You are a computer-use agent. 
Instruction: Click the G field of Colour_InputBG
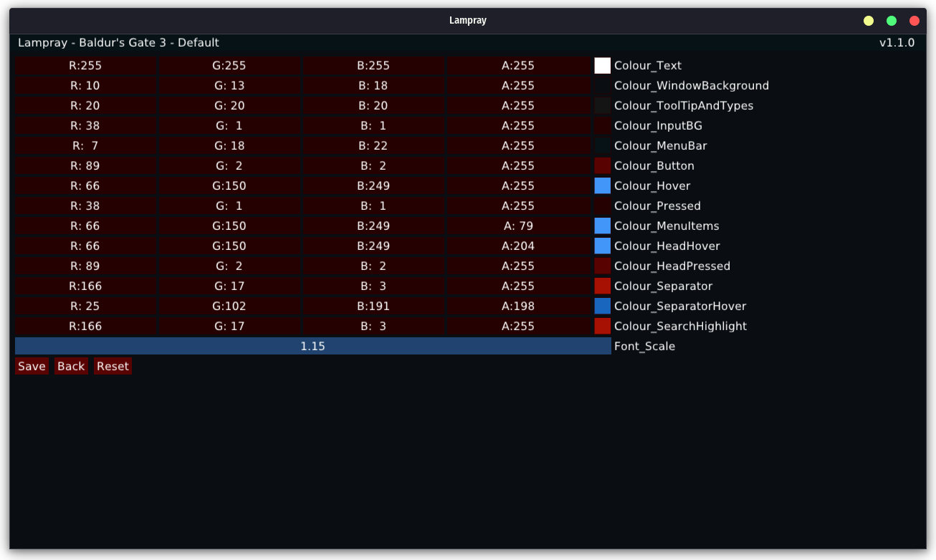coord(229,125)
